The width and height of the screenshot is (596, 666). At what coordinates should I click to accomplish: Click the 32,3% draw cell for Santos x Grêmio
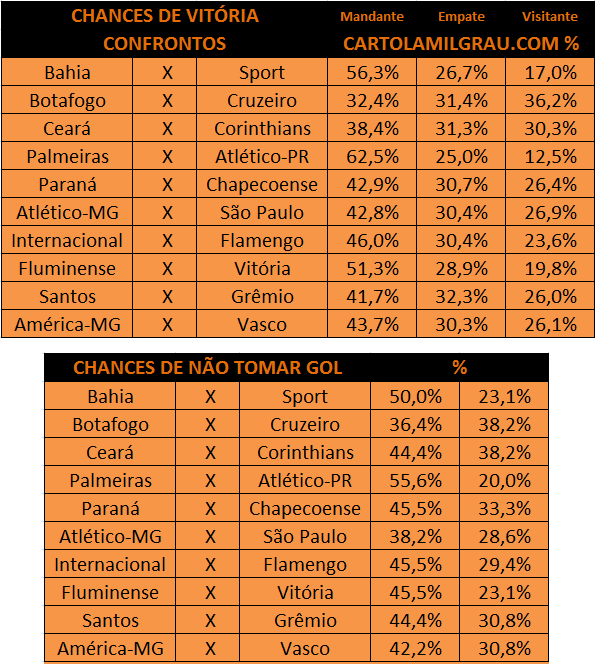pos(461,296)
